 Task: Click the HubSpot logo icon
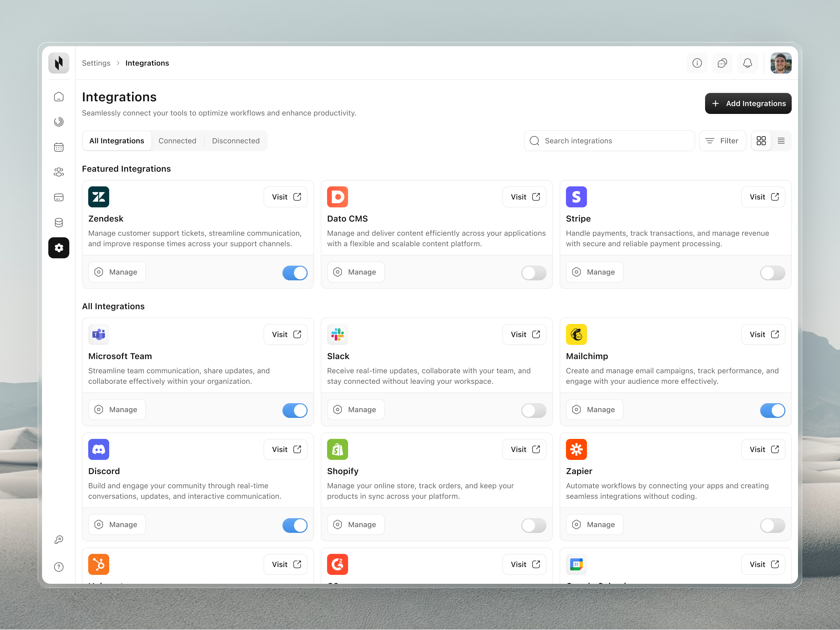click(99, 564)
